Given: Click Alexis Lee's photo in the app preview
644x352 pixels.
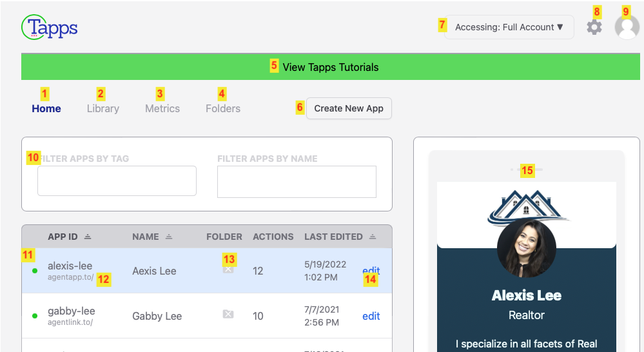Looking at the screenshot, I should pos(526,248).
